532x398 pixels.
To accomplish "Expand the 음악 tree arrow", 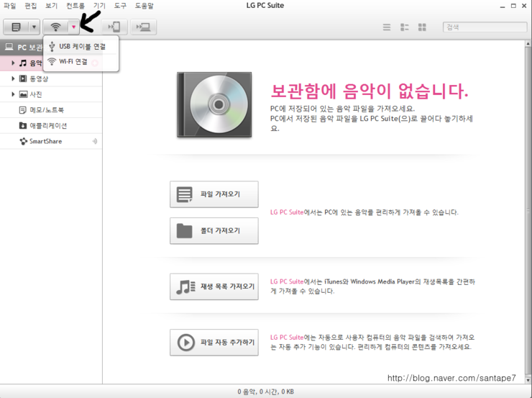I will (x=13, y=63).
